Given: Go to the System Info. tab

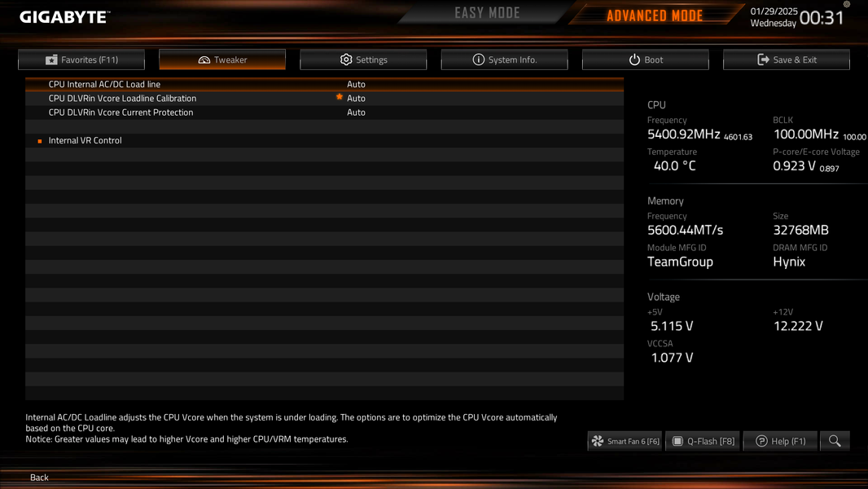Looking at the screenshot, I should [x=504, y=59].
